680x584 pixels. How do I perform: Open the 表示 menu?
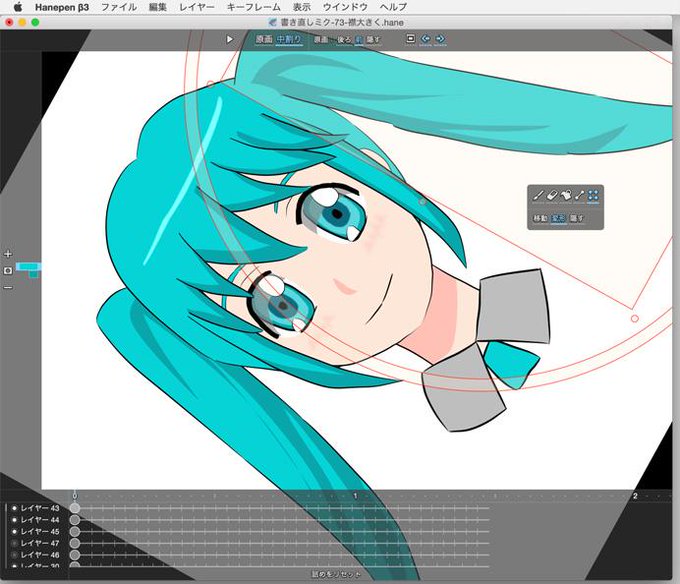301,7
